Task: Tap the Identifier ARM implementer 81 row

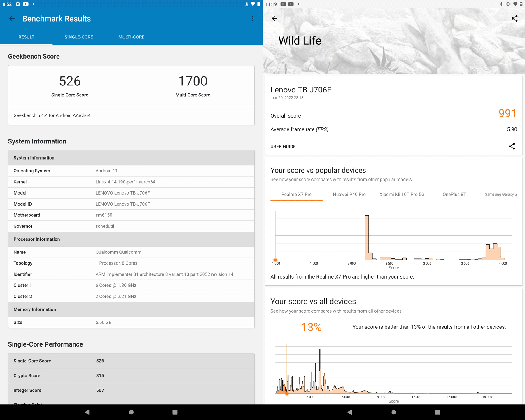Action: 131,274
